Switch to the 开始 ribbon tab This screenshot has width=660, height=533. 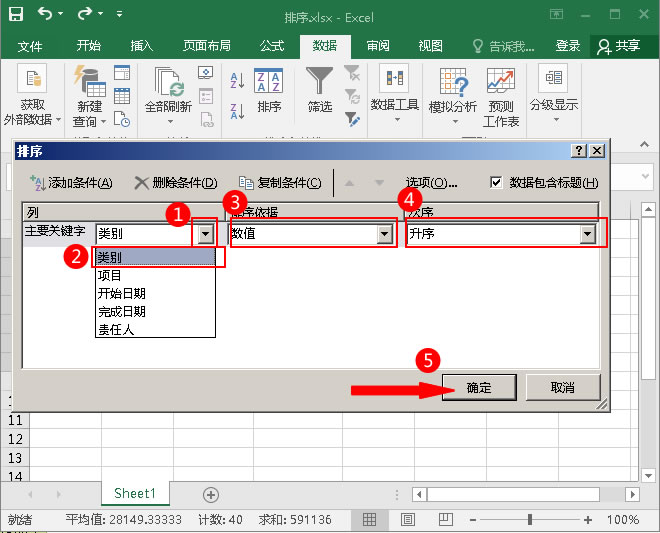pos(89,45)
